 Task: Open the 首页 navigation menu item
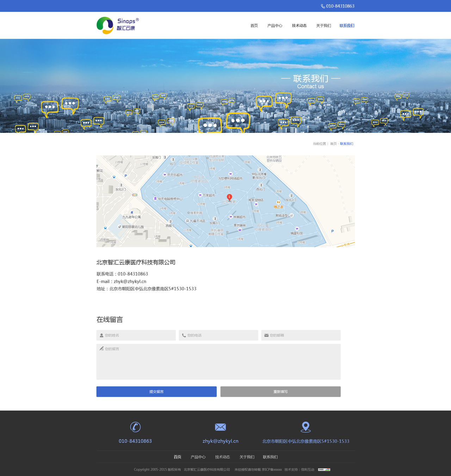point(254,26)
